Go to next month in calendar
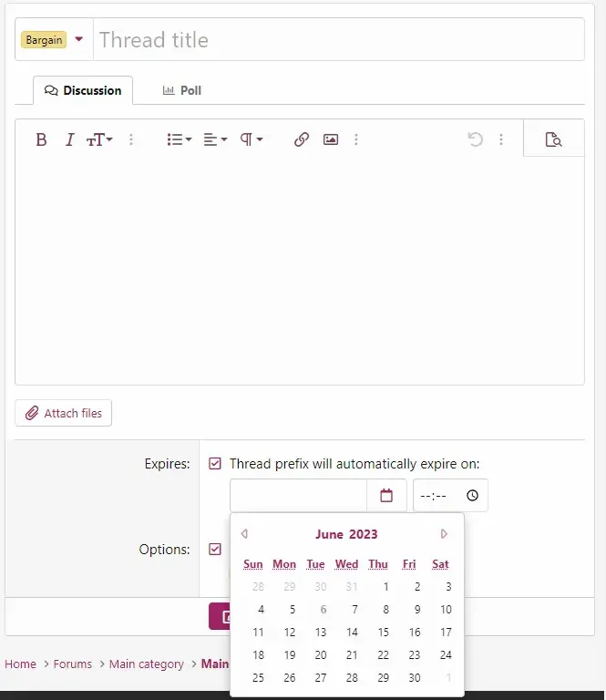Image resolution: width=606 pixels, height=700 pixels. pos(445,534)
